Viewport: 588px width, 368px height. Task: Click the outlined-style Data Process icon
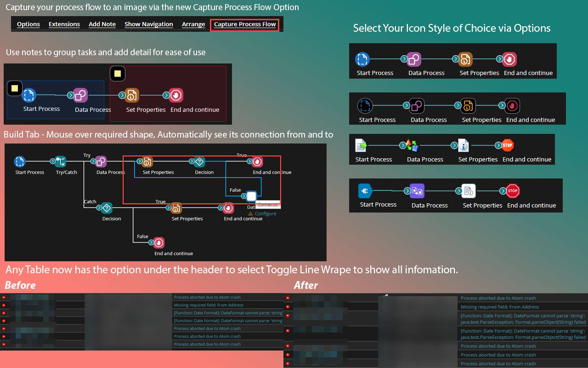point(416,106)
